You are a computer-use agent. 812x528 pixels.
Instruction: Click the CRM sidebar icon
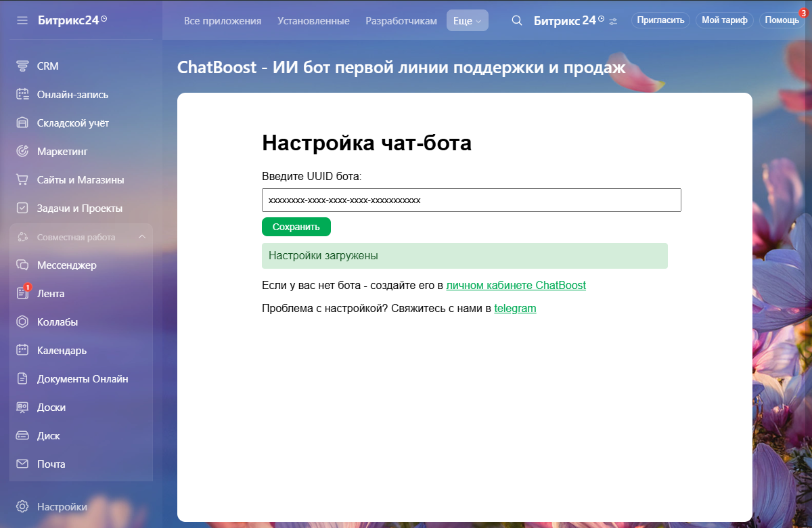click(22, 66)
